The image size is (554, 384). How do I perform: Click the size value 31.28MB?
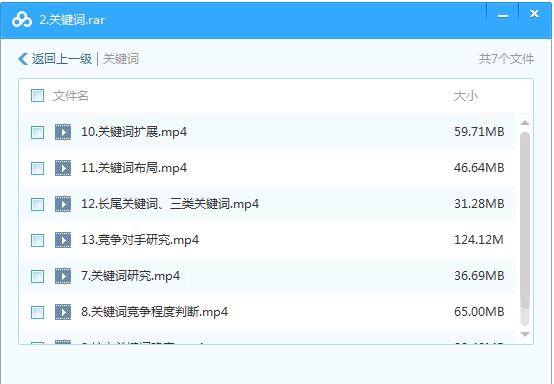479,204
